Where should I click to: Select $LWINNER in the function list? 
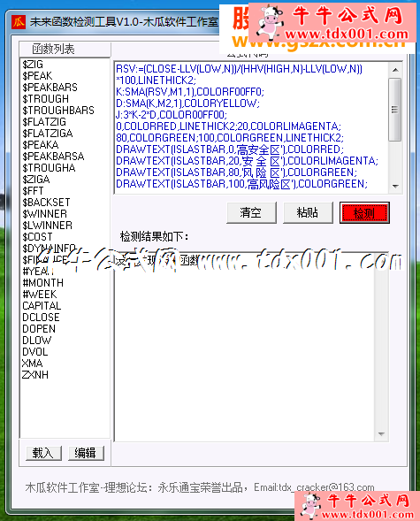47,226
